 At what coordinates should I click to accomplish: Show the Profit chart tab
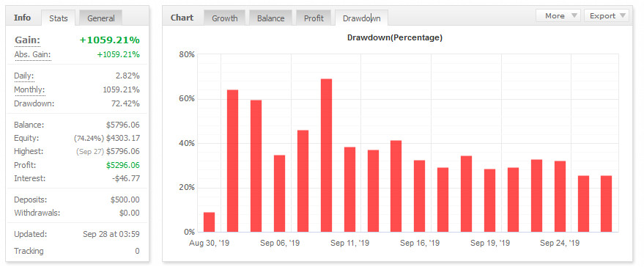pyautogui.click(x=314, y=18)
